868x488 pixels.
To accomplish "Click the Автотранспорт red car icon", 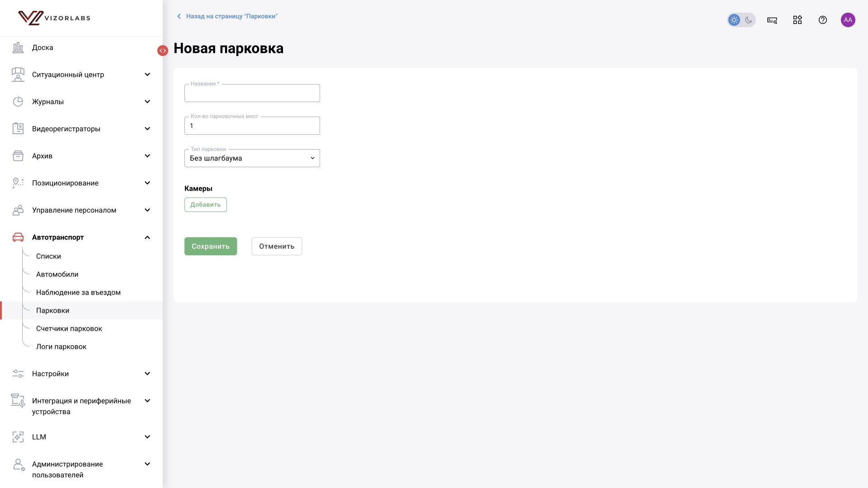I will [18, 237].
